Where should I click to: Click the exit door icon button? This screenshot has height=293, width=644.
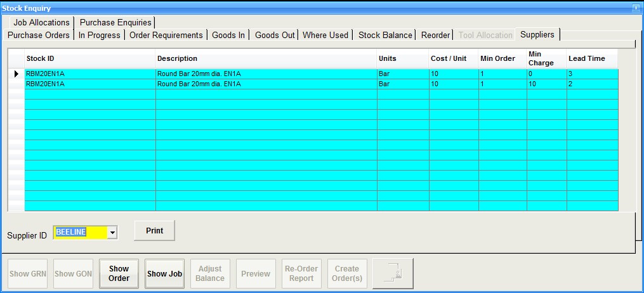click(393, 274)
